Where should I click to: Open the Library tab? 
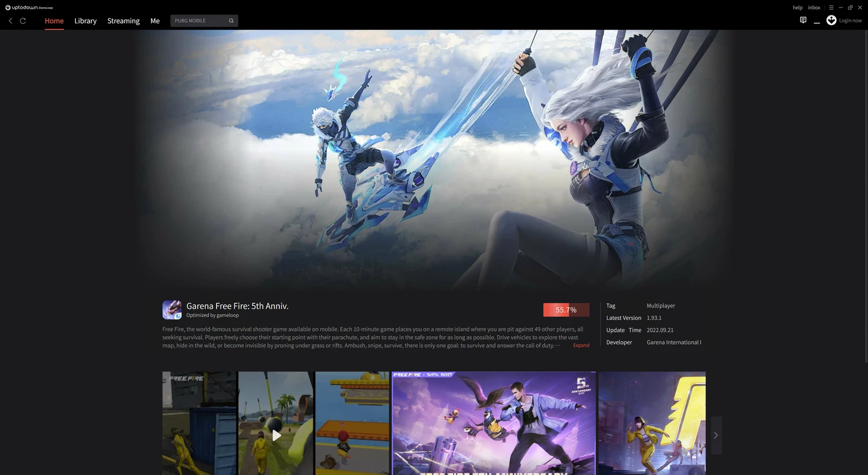pos(85,21)
